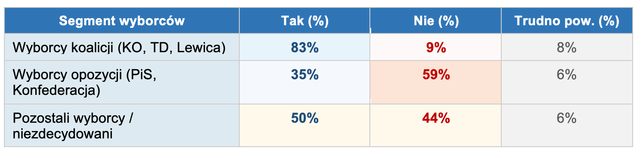The image size is (644, 158).
Task: Select the 'Wyborcy koalicji (KO, TD, Lewica)' cell
Action: [x=122, y=47]
